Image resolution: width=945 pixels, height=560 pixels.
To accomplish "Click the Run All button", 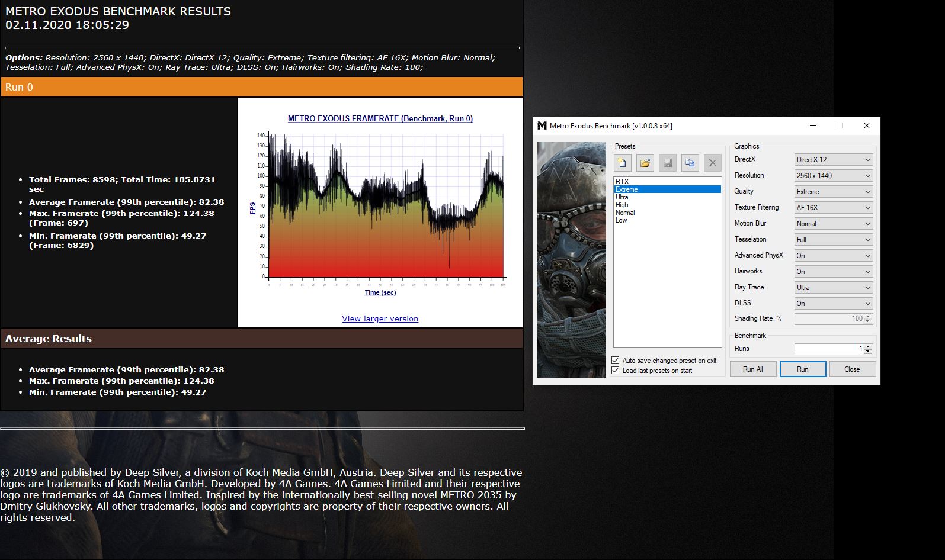I will pos(753,369).
